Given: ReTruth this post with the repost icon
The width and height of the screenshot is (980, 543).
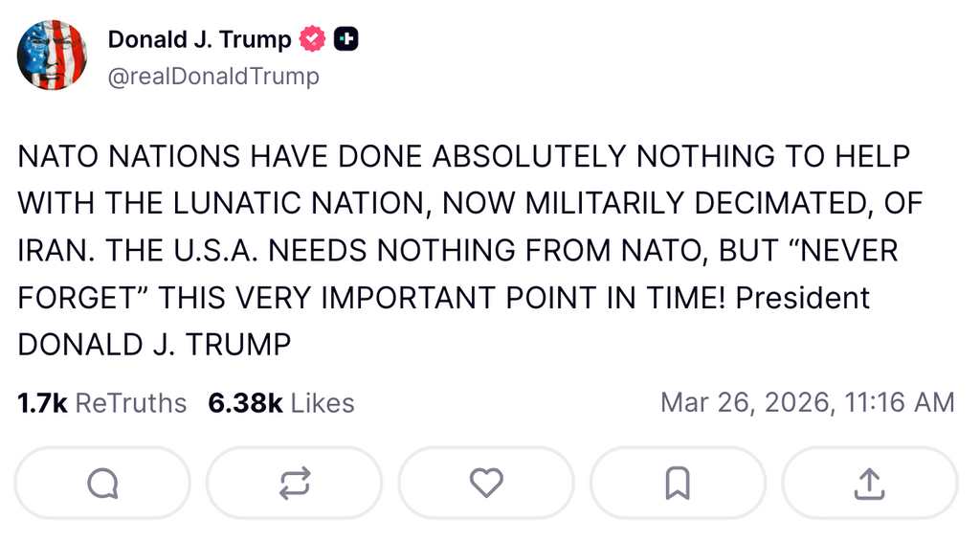Looking at the screenshot, I should (x=294, y=483).
